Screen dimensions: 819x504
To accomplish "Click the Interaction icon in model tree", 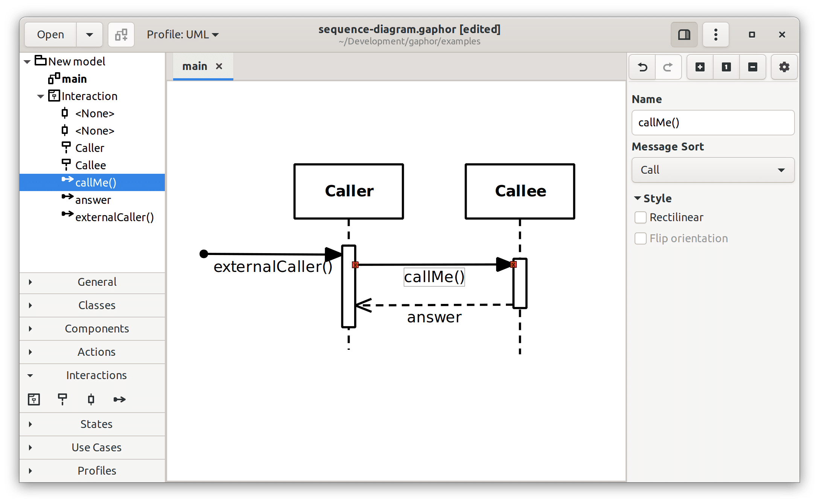I will pyautogui.click(x=54, y=96).
